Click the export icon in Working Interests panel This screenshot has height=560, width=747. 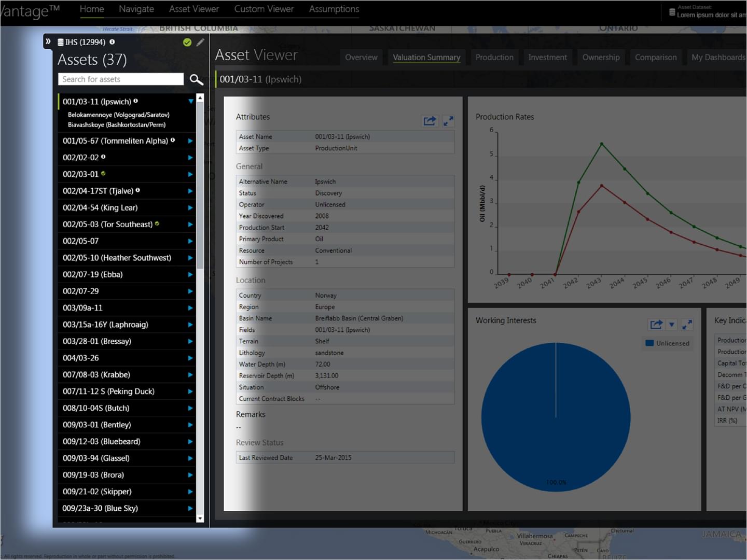coord(656,325)
